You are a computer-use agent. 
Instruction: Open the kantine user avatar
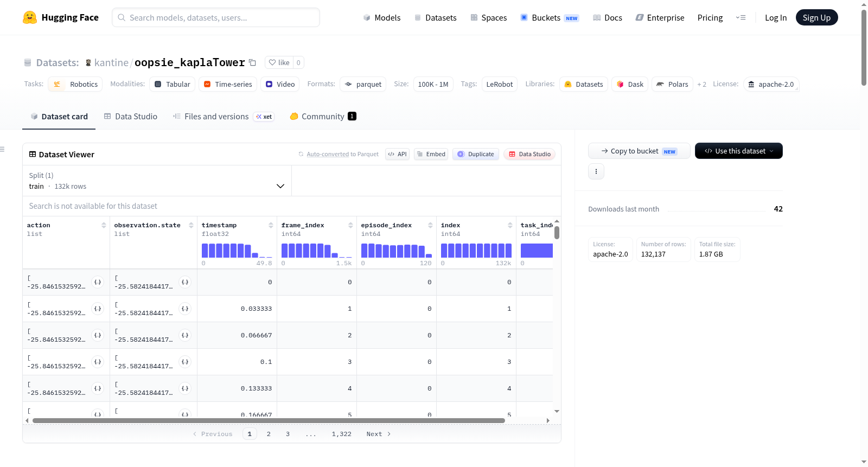click(88, 63)
